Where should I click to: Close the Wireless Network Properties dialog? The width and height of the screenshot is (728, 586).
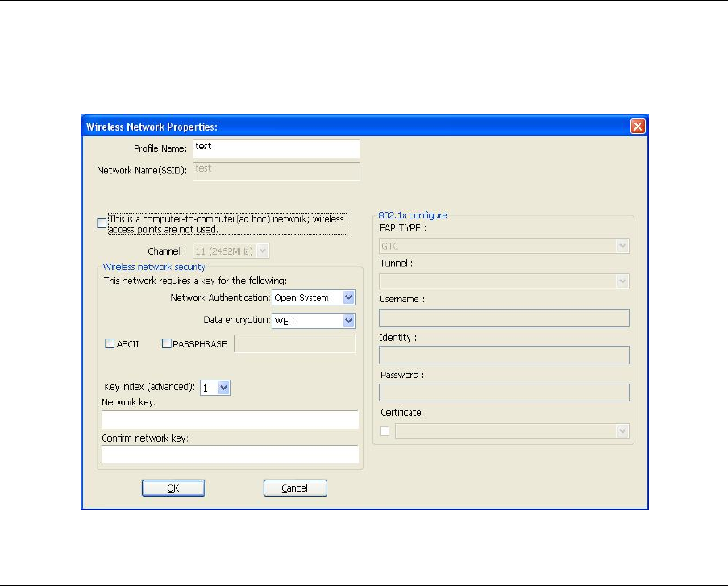pyautogui.click(x=638, y=127)
